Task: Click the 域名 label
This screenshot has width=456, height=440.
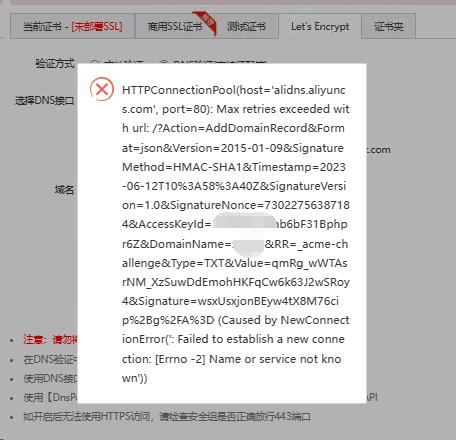Action: coord(64,190)
